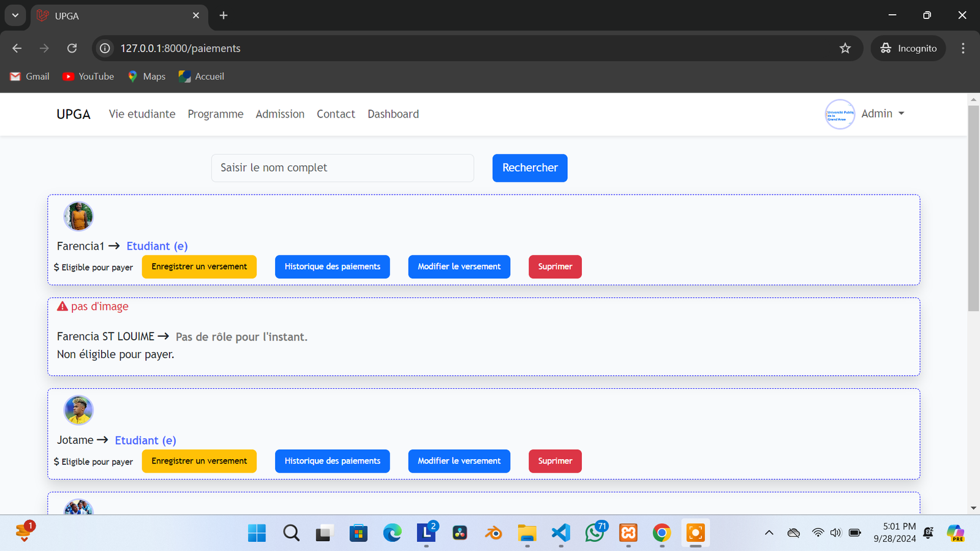Image resolution: width=980 pixels, height=551 pixels.
Task: Click the browser reload page icon
Action: point(72,48)
